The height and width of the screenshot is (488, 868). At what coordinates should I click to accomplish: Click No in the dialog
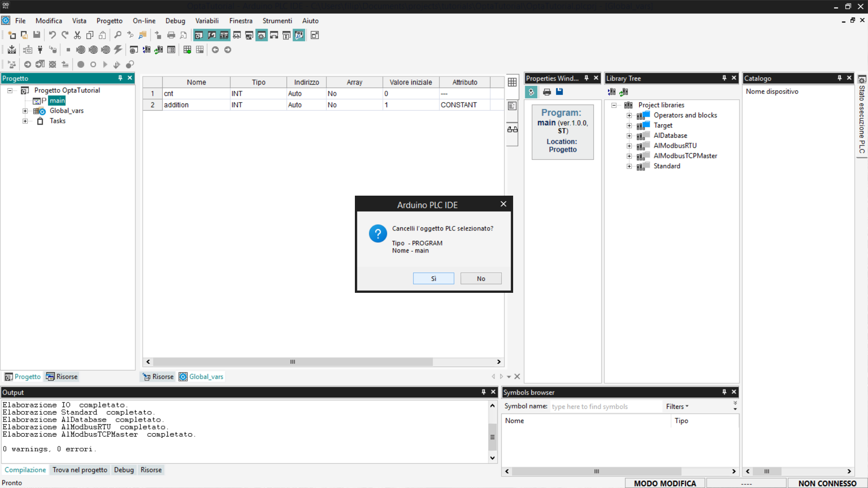point(481,278)
